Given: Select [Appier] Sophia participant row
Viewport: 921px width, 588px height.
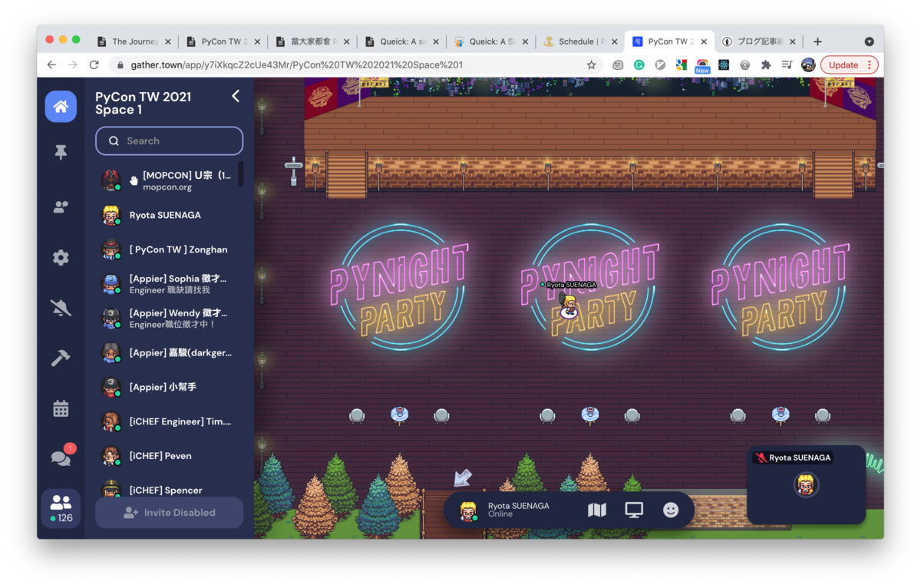Looking at the screenshot, I should tap(169, 284).
